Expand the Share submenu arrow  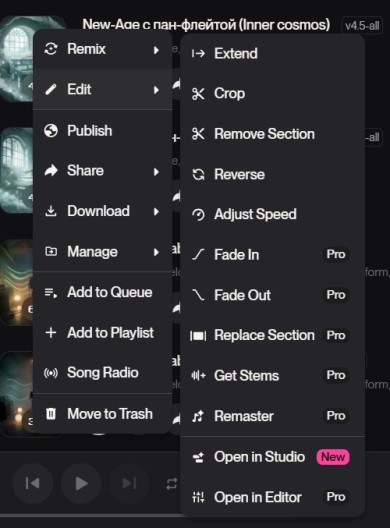point(156,172)
